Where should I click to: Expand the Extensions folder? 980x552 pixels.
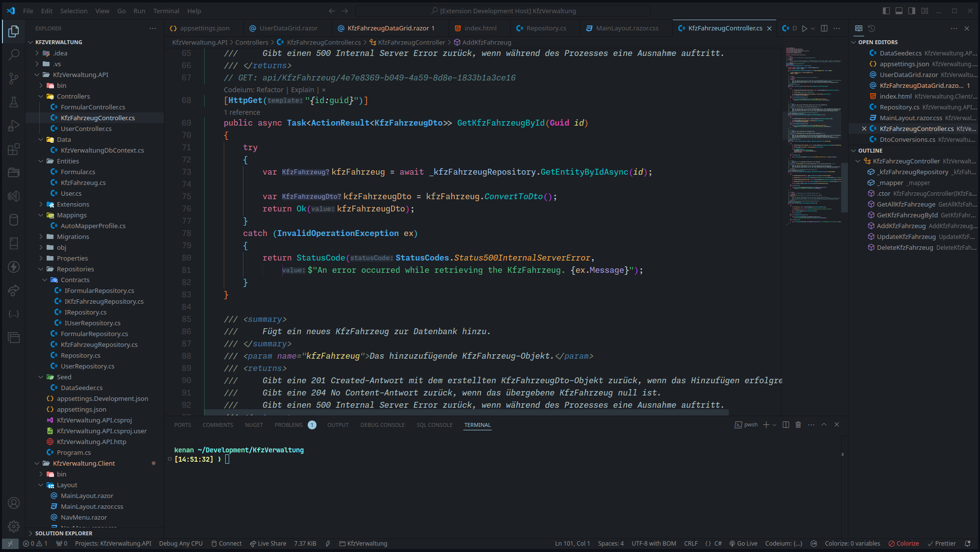point(41,204)
